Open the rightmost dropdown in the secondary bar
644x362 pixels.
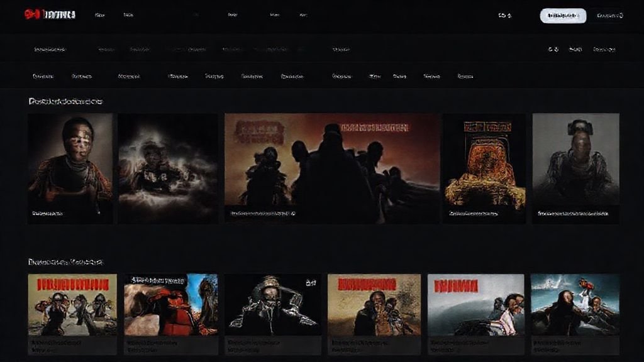604,49
